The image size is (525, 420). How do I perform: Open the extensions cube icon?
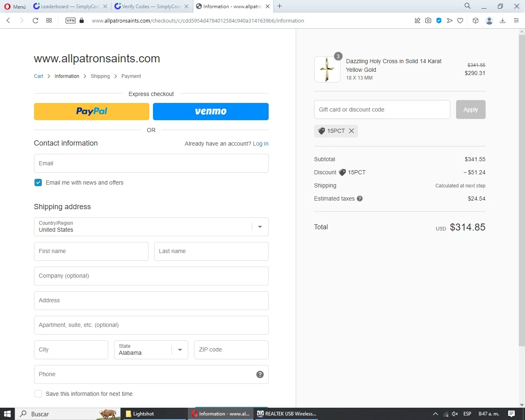click(x=475, y=21)
